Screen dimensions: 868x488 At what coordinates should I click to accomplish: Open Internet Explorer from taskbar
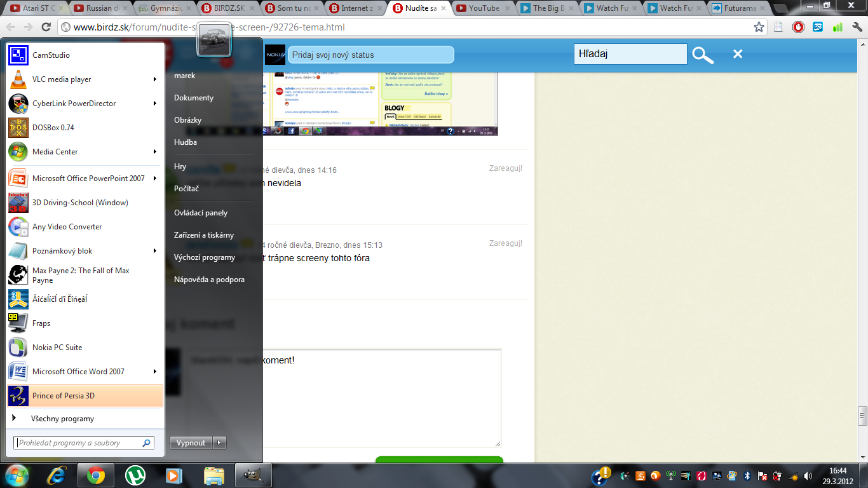[57, 475]
